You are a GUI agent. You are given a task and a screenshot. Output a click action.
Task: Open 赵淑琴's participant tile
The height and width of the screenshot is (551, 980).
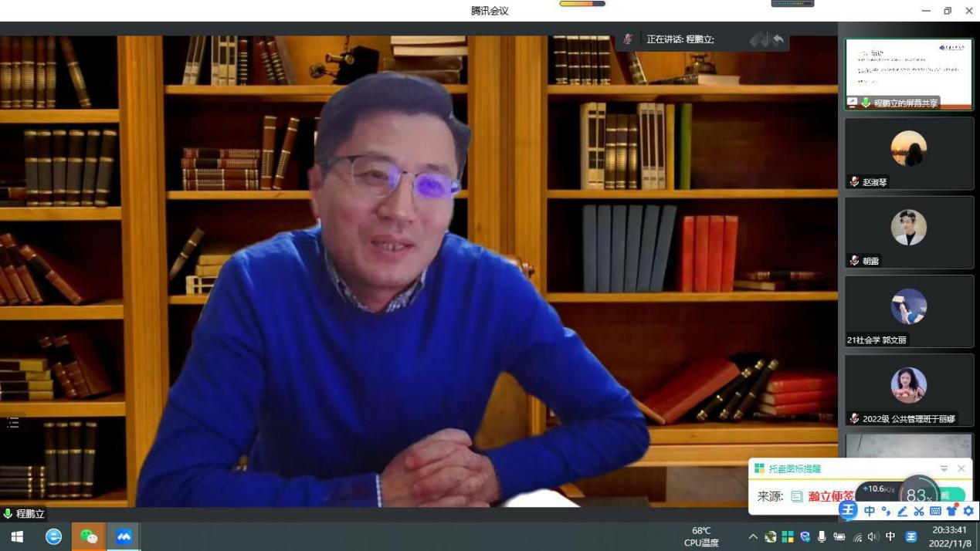[908, 153]
